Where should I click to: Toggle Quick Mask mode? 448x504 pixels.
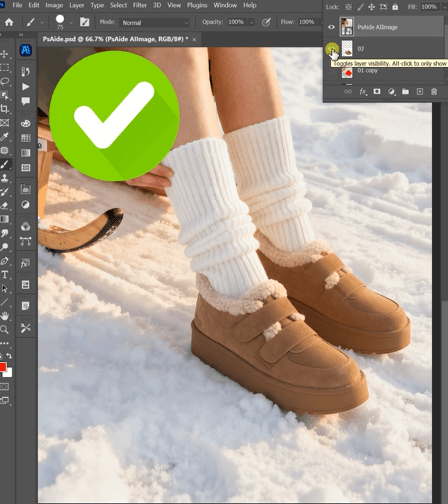(x=4, y=386)
